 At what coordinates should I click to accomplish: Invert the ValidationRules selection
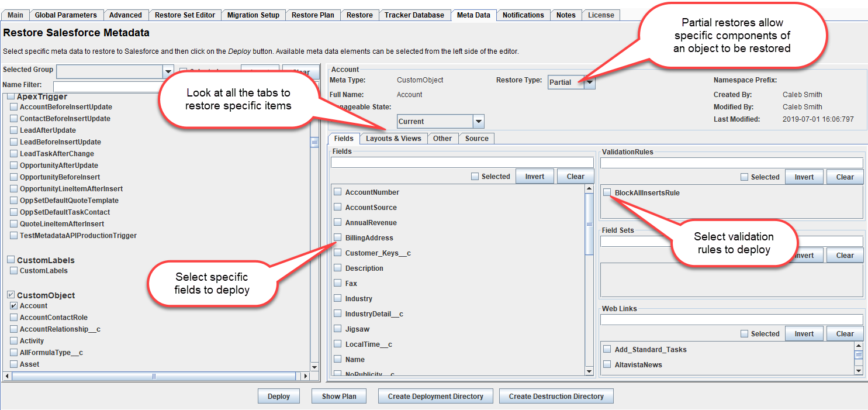[804, 177]
